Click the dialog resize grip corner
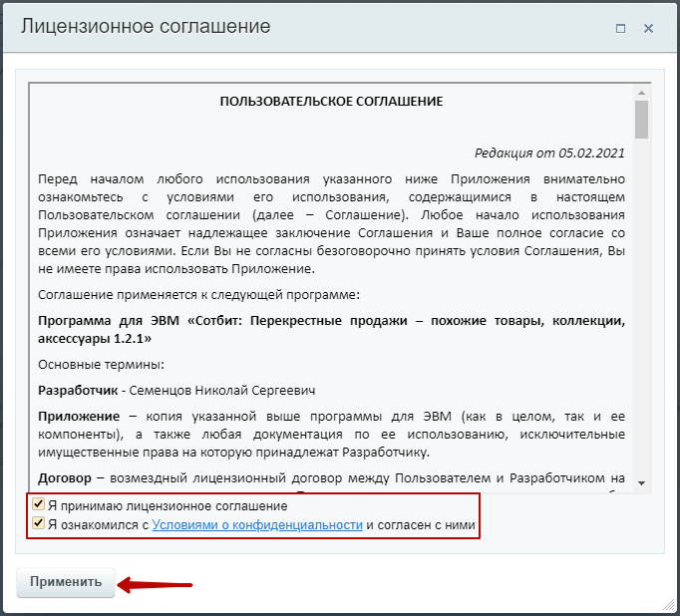Image resolution: width=680 pixels, height=616 pixels. click(670, 606)
